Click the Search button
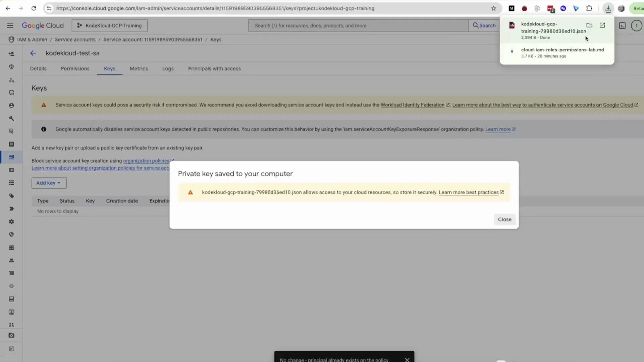The height and width of the screenshot is (362, 644). coord(484,25)
